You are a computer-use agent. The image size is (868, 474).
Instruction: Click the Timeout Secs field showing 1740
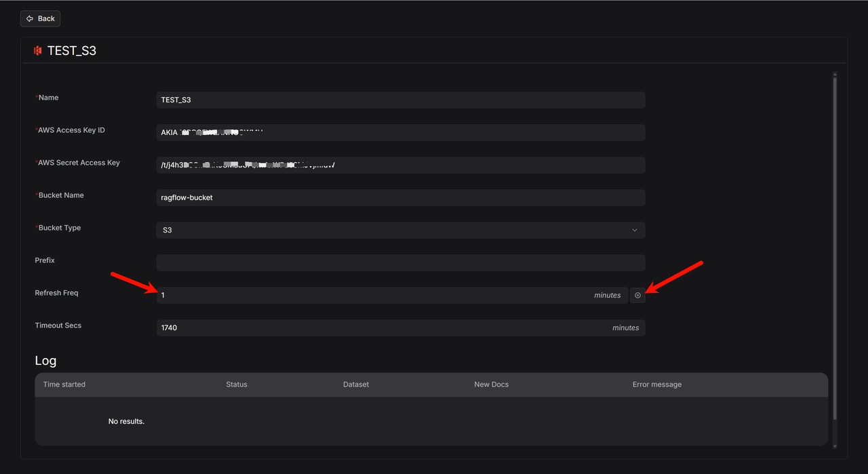[x=400, y=328]
